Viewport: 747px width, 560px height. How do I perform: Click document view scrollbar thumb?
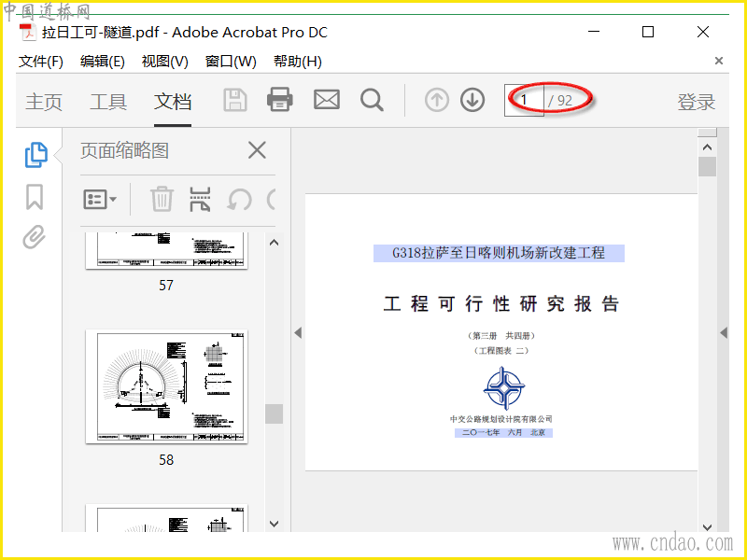coord(708,167)
